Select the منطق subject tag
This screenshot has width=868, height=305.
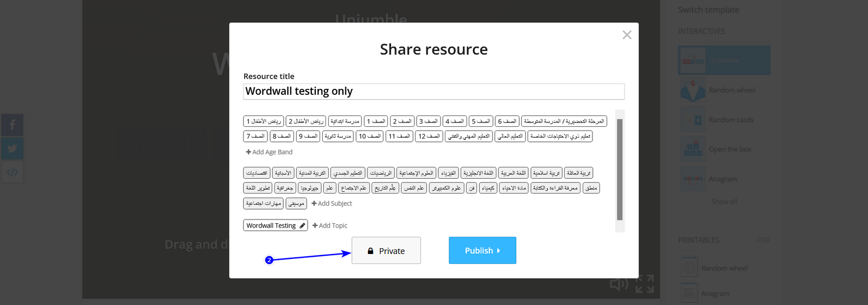click(591, 189)
